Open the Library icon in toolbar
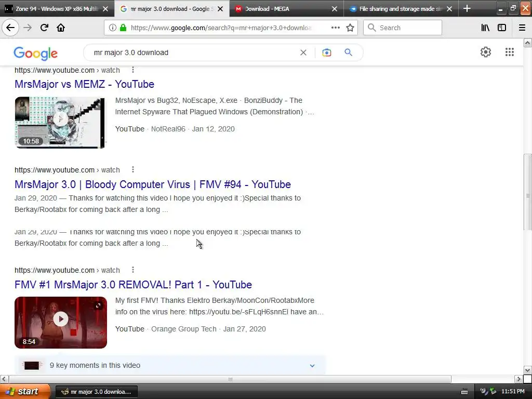 tap(485, 28)
